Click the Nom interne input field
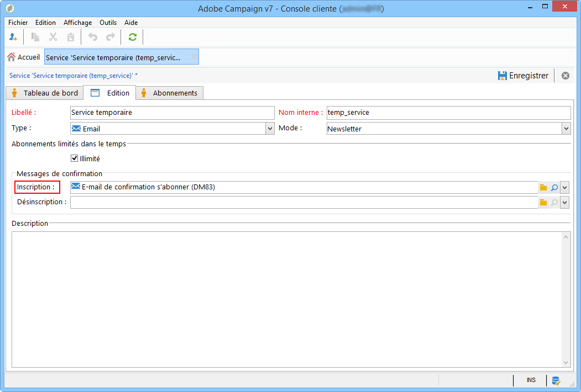 (448, 113)
